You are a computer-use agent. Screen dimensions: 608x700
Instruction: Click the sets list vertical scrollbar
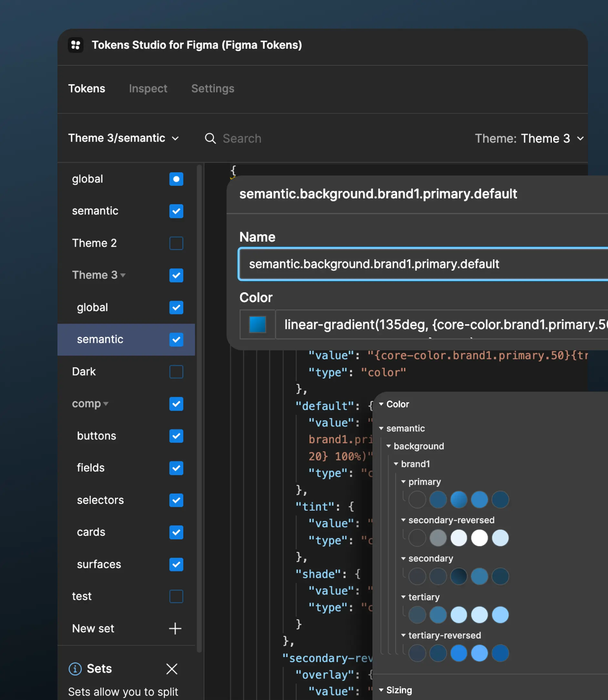click(x=199, y=408)
